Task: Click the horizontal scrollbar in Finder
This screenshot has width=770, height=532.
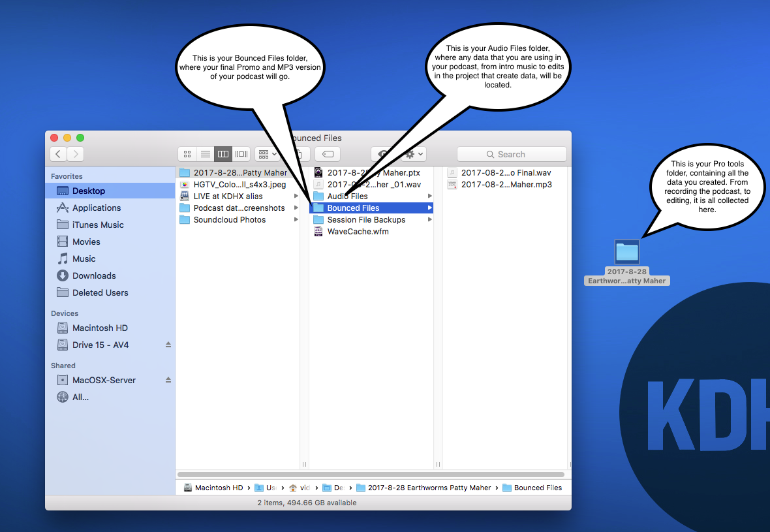Action: [x=371, y=475]
